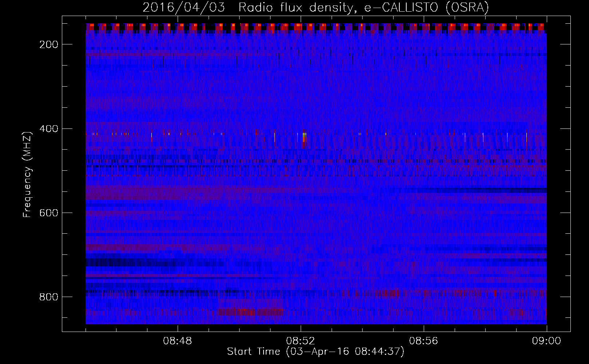Click the 09:00 time tick label
The image size is (589, 364).
pos(547,341)
